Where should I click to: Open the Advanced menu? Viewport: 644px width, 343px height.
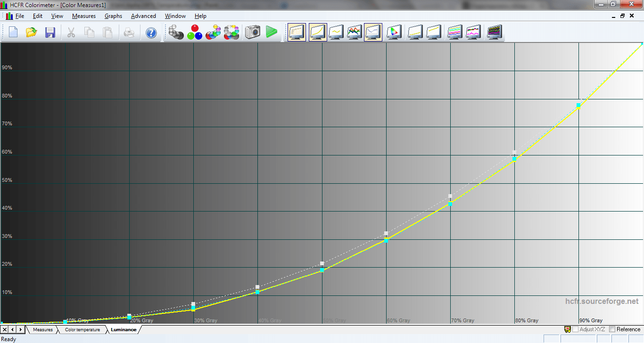(x=143, y=16)
